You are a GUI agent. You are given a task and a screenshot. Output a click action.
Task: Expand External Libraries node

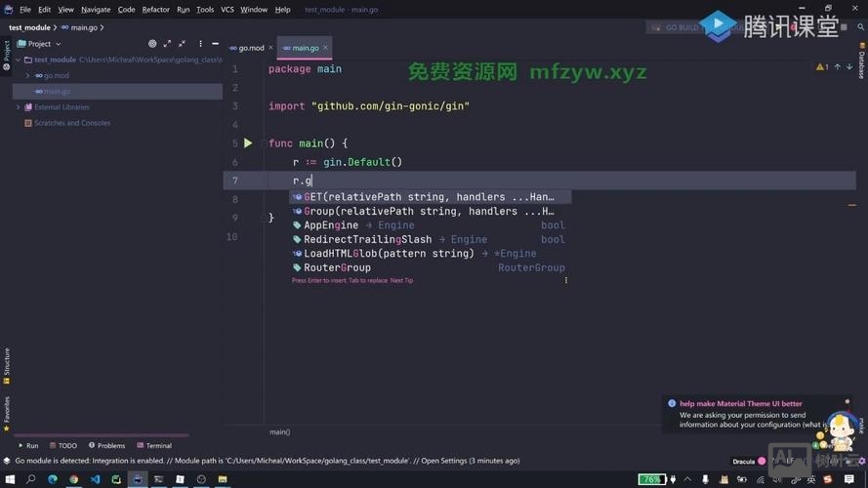[19, 106]
